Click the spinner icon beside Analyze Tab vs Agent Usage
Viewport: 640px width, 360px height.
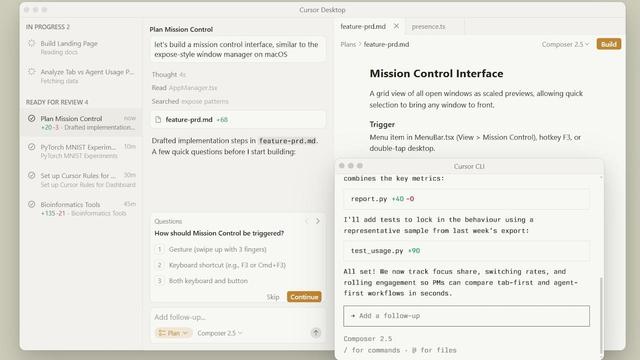[31, 72]
